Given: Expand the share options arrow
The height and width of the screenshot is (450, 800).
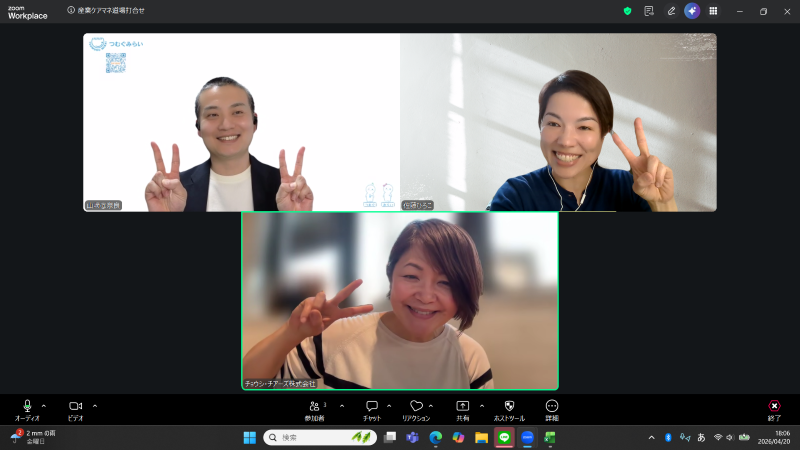Looking at the screenshot, I should [481, 406].
